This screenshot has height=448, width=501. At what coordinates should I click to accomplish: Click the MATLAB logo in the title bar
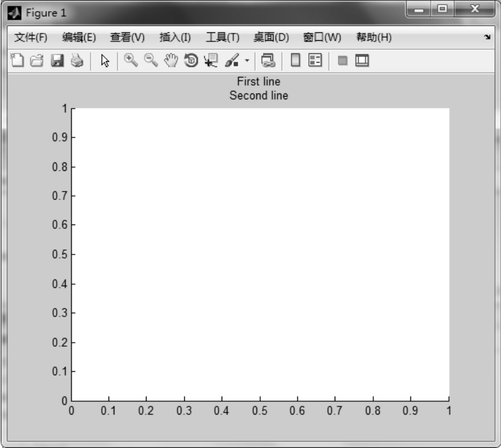[14, 13]
